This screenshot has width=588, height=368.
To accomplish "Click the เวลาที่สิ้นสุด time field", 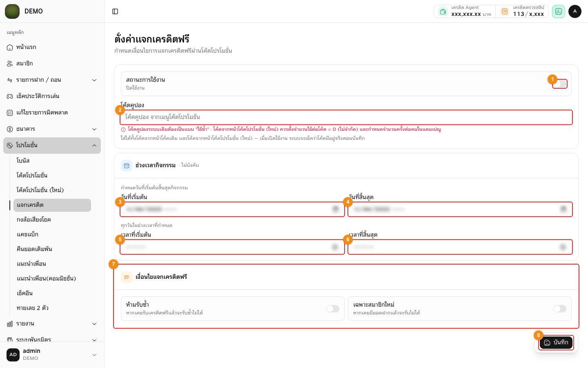I will 460,247.
